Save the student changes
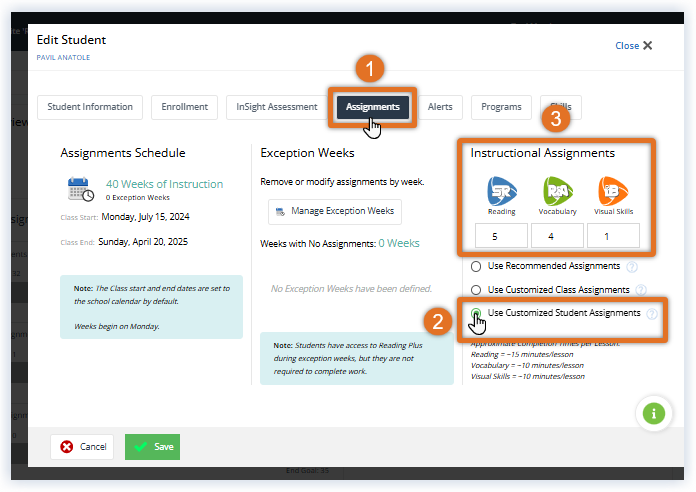 [152, 447]
